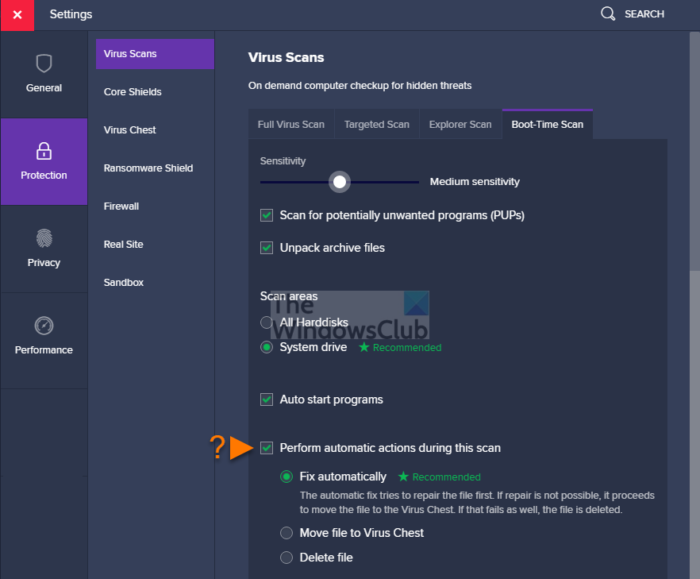700x579 pixels.
Task: Click the Virus Scans page heading
Action: (x=286, y=57)
